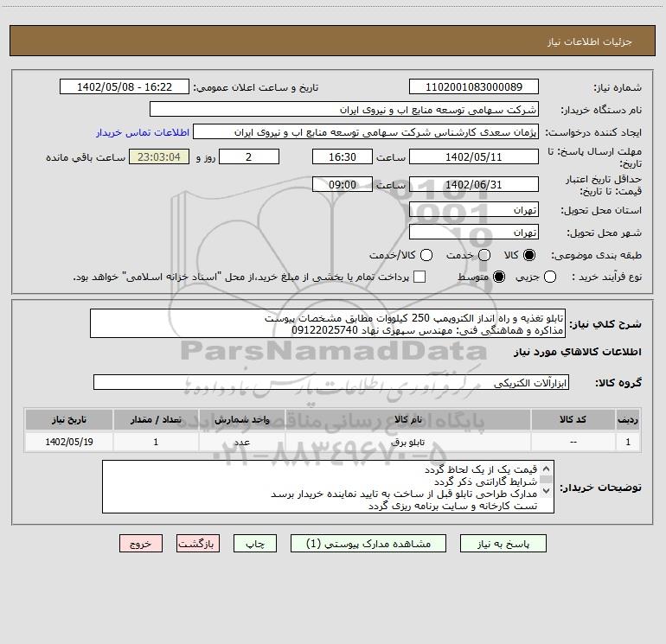Click the up arrow of buyer notes scrollbar
Image resolution: width=666 pixels, height=644 pixels.
(547, 469)
